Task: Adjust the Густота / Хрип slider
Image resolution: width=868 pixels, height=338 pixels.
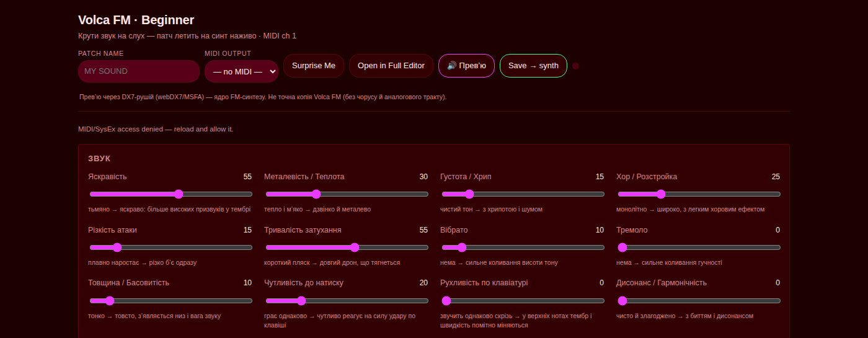Action: [522, 194]
